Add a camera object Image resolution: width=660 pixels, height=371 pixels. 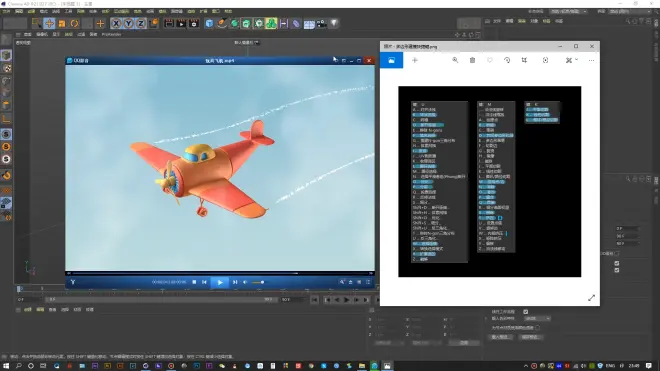point(322,24)
